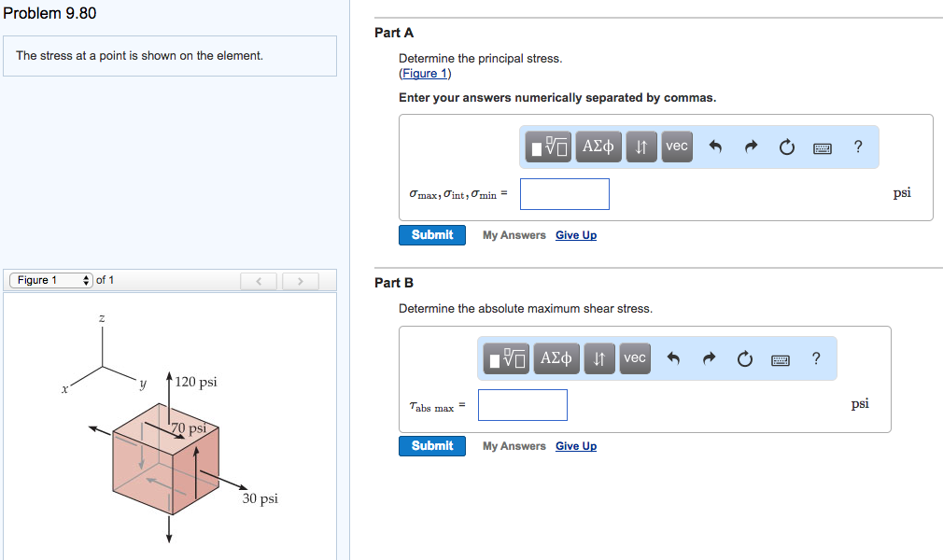Submit the Part B answer
Screen dimensions: 943x560
[431, 446]
